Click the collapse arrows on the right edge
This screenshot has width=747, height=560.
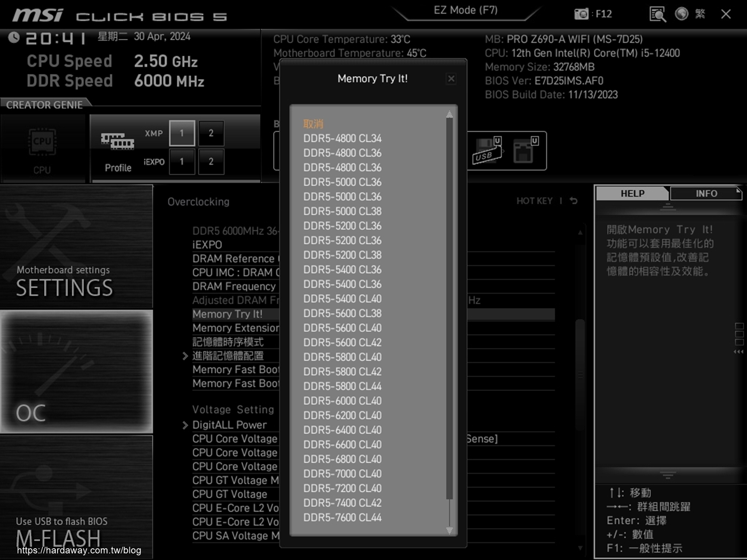(738, 352)
